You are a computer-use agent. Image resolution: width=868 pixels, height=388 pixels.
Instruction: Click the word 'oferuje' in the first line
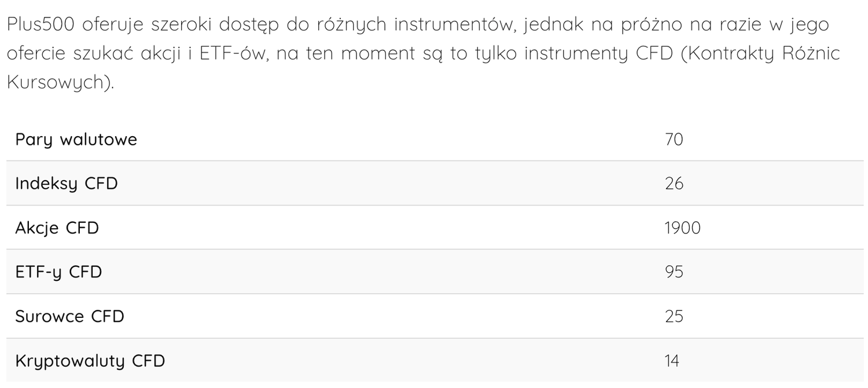[x=114, y=25]
